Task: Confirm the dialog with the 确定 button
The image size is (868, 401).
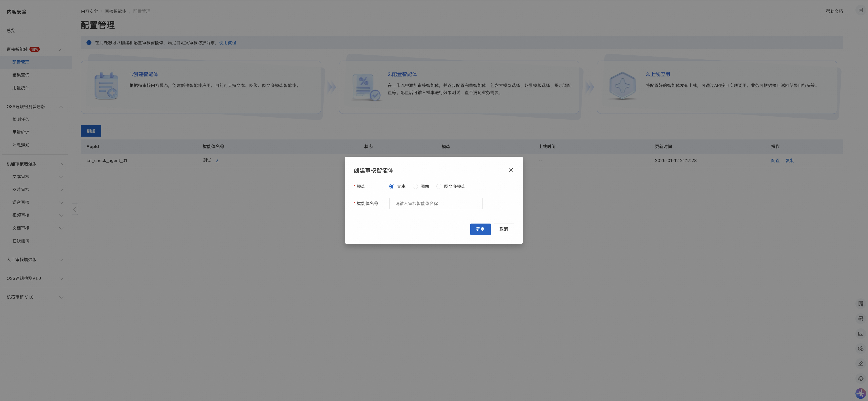Action: point(480,229)
